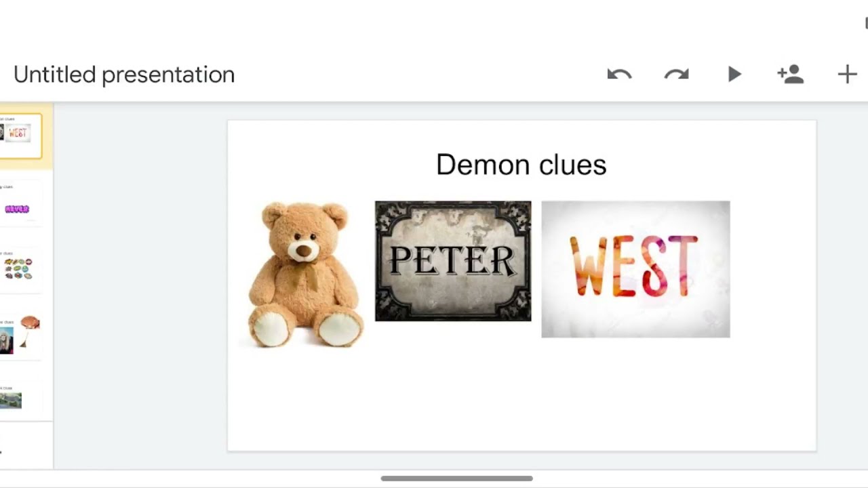868x488 pixels.
Task: Tap the plus icon to insert
Action: point(847,75)
